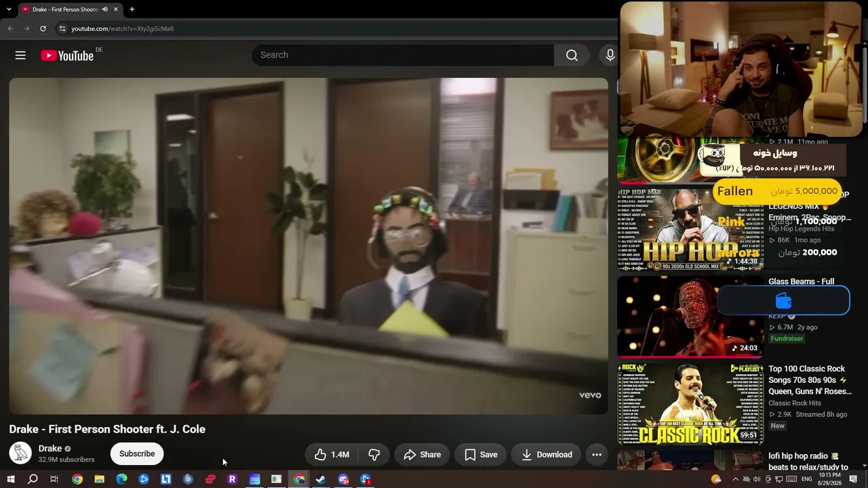Open the Windows notification center
Screen dimensions: 868x488
click(854, 480)
